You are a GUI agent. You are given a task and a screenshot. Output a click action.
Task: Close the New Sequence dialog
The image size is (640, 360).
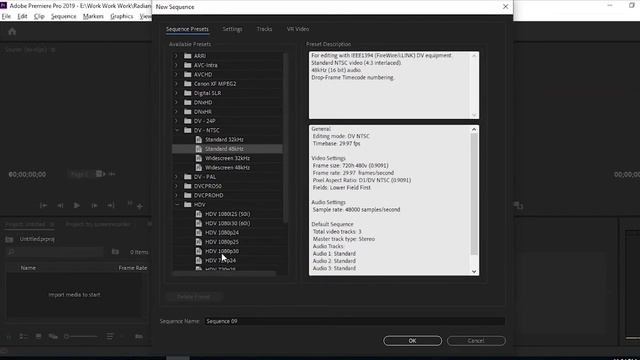click(x=505, y=7)
